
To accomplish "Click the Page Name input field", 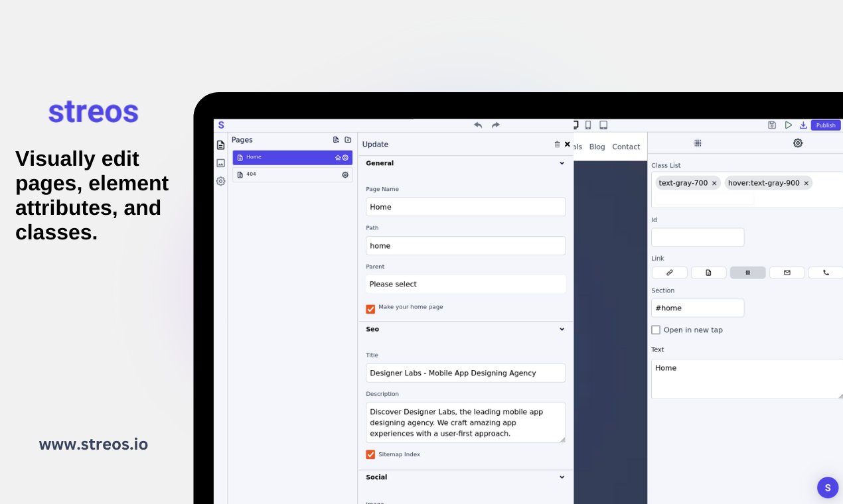I will coord(466,207).
